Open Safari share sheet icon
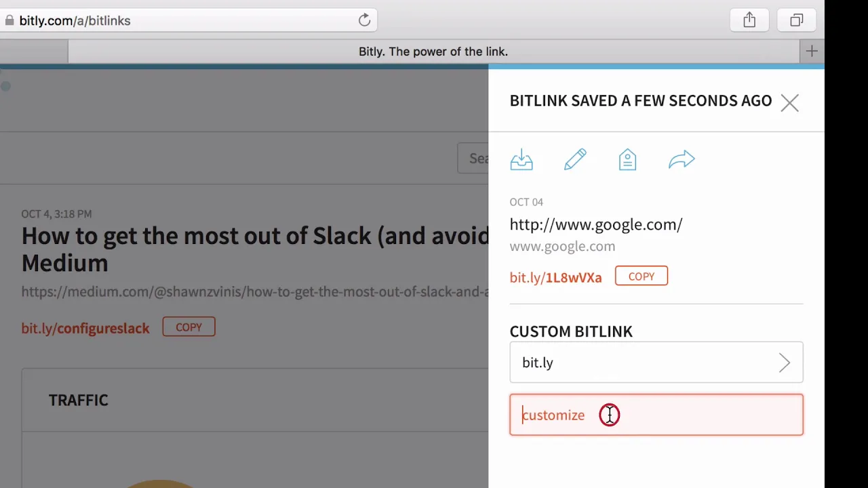The height and width of the screenshot is (488, 868). tap(749, 20)
